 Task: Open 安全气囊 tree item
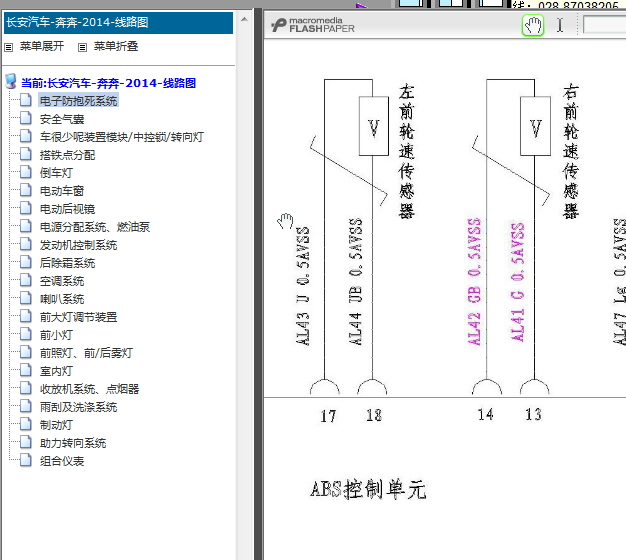(x=62, y=119)
